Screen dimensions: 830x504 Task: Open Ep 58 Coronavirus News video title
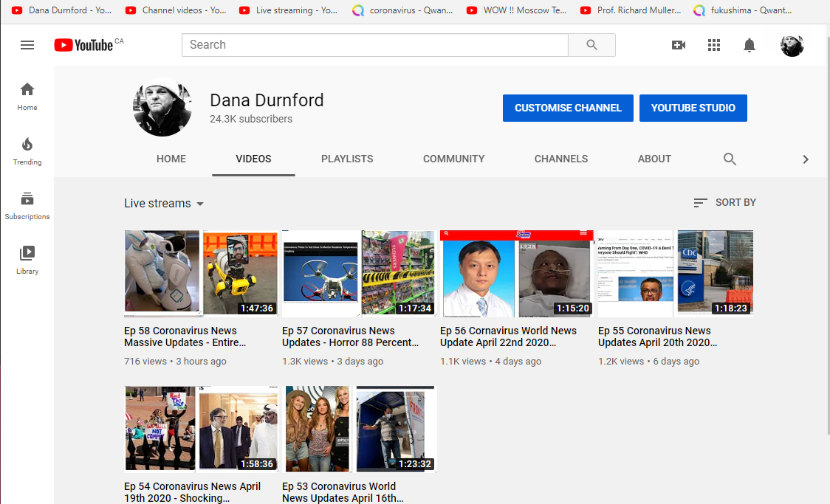(185, 336)
